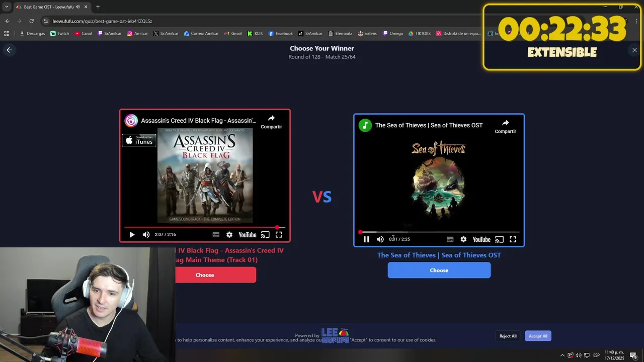Open YouTube logo link on Assassin's Creed video

pos(247,235)
